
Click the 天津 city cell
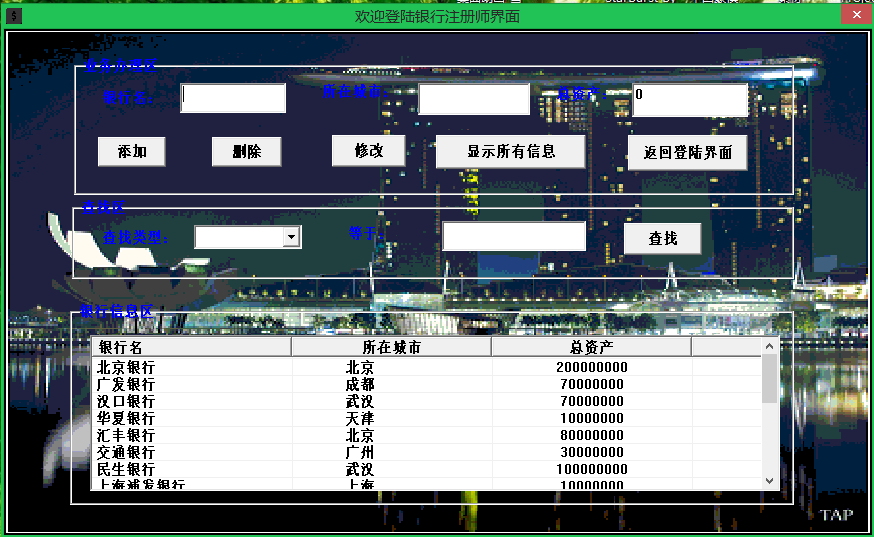(360, 418)
